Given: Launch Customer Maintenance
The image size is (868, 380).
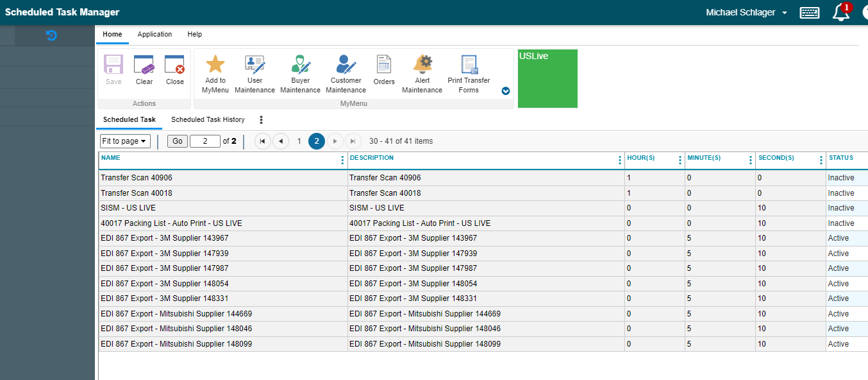Looking at the screenshot, I should 346,65.
